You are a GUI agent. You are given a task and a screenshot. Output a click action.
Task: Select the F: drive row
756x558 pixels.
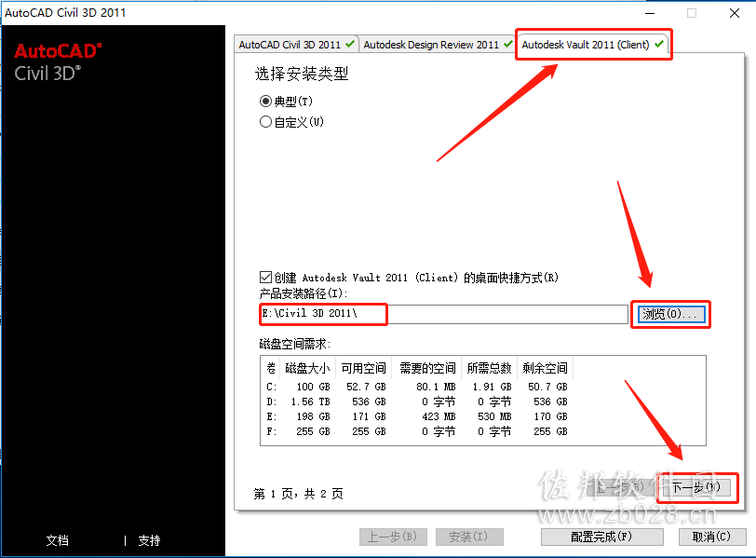tap(417, 431)
